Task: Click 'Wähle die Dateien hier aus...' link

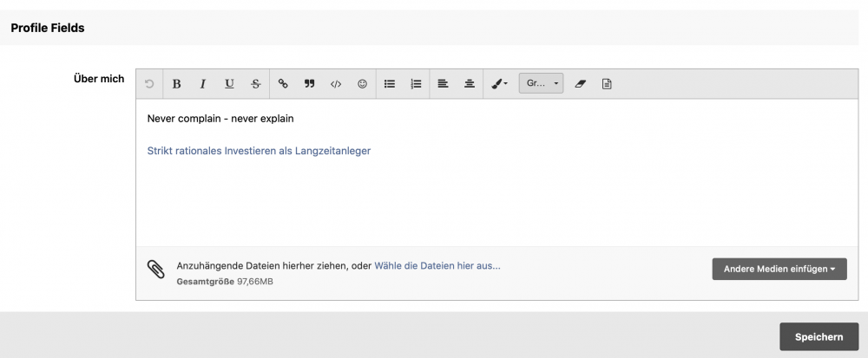Action: coord(437,266)
